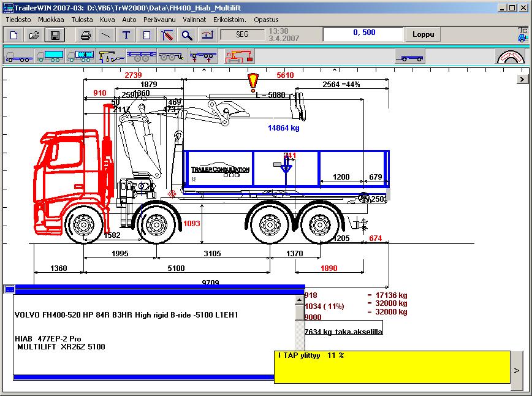Open file using the folder icon
The image size is (532, 396).
tap(34, 35)
